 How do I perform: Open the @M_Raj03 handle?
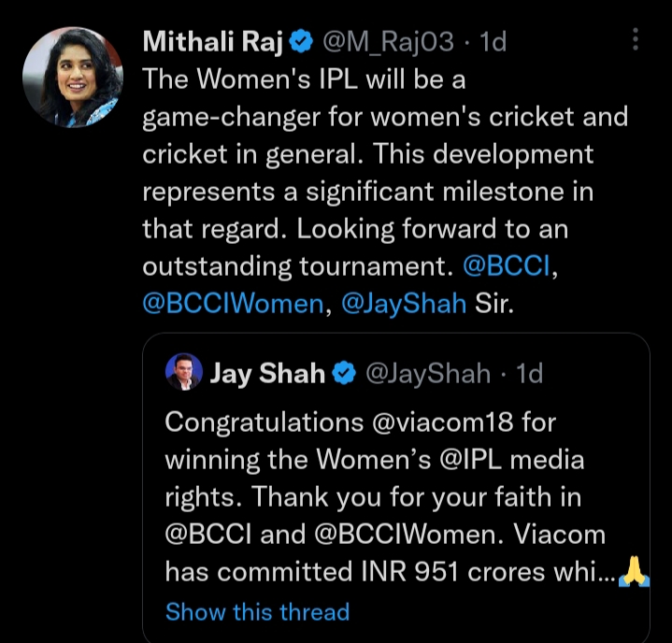(x=389, y=41)
